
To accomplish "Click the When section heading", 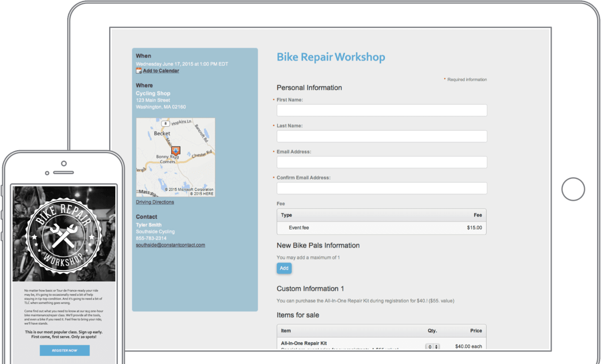I will pos(143,56).
